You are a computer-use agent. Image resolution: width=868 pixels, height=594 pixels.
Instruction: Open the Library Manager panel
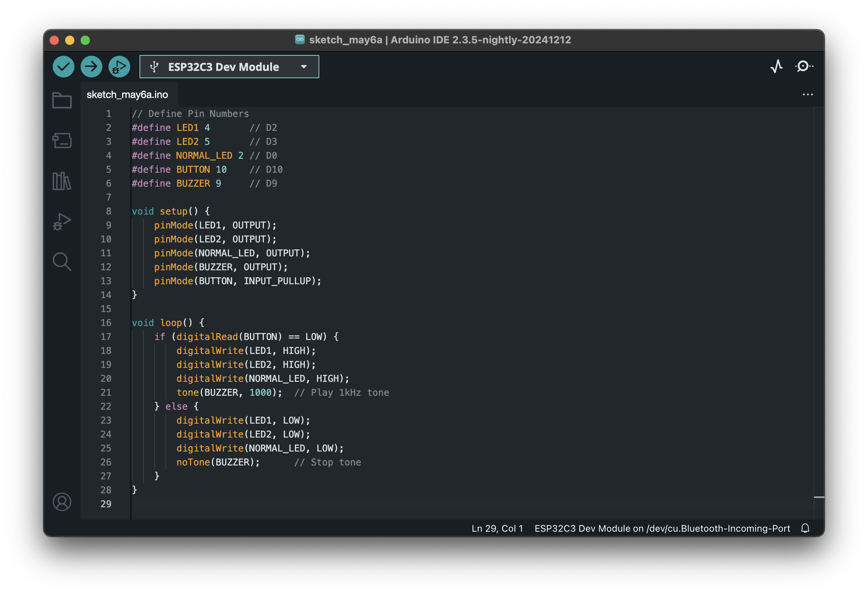(62, 181)
